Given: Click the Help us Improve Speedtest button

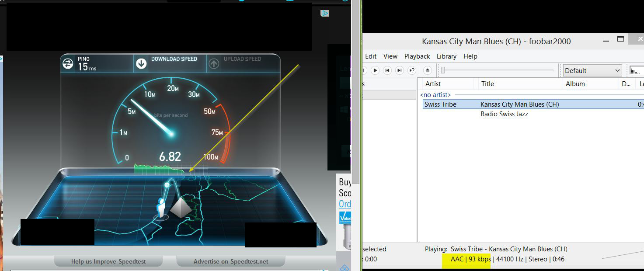Looking at the screenshot, I should (108, 261).
